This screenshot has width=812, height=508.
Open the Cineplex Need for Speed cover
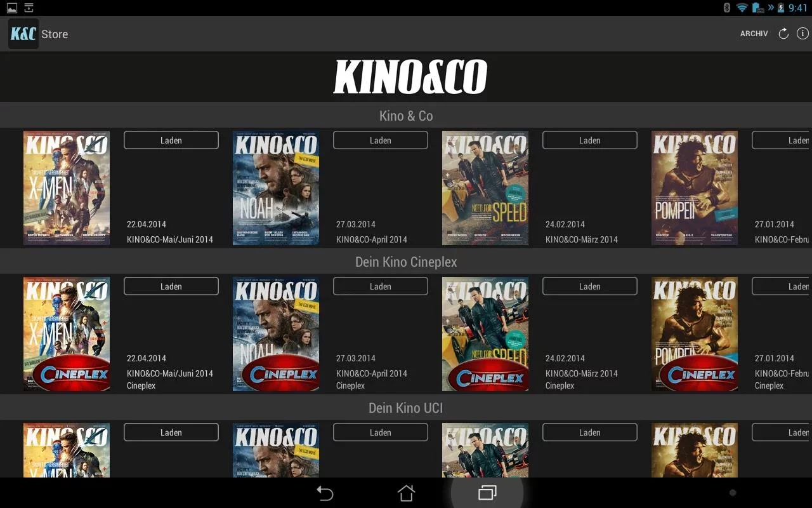click(485, 334)
